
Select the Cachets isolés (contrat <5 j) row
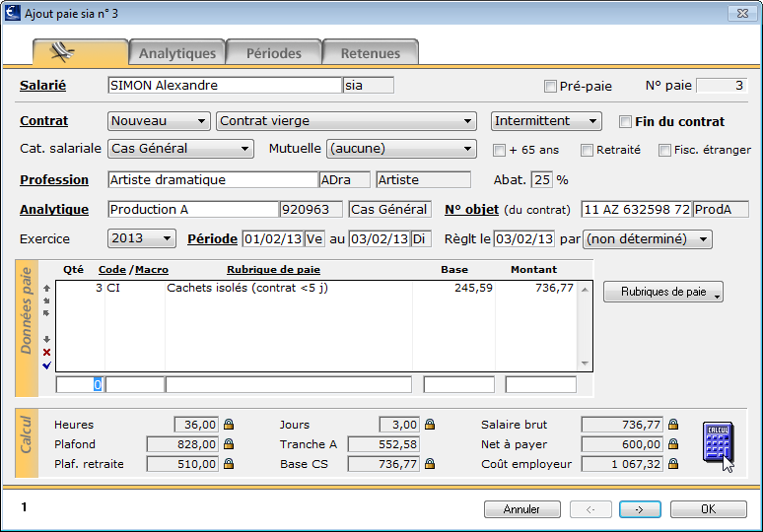tap(316, 288)
